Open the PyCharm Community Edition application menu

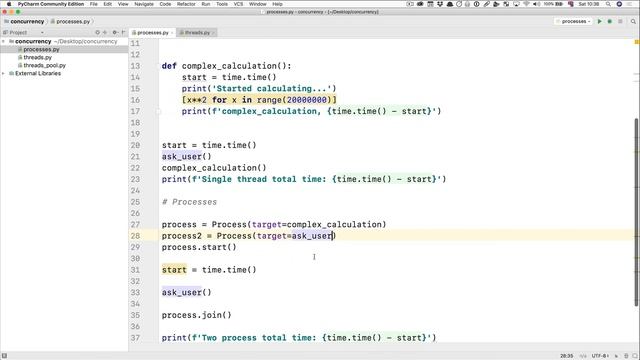click(x=51, y=4)
